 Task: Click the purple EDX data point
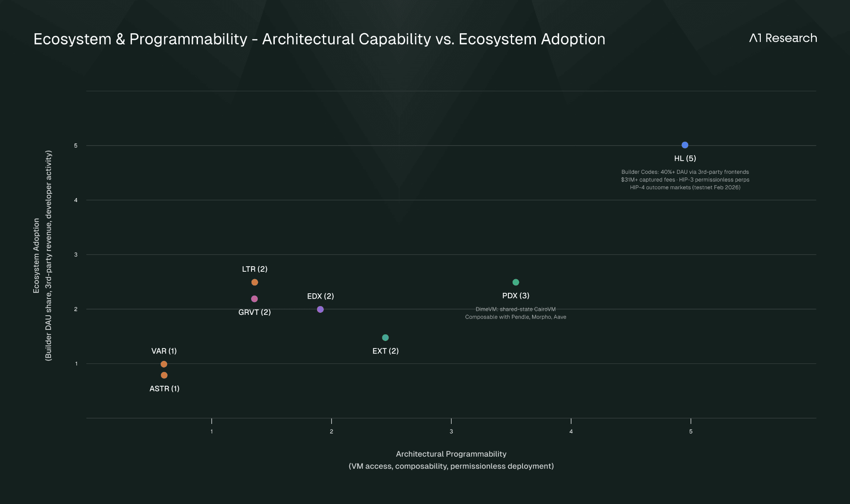click(320, 309)
